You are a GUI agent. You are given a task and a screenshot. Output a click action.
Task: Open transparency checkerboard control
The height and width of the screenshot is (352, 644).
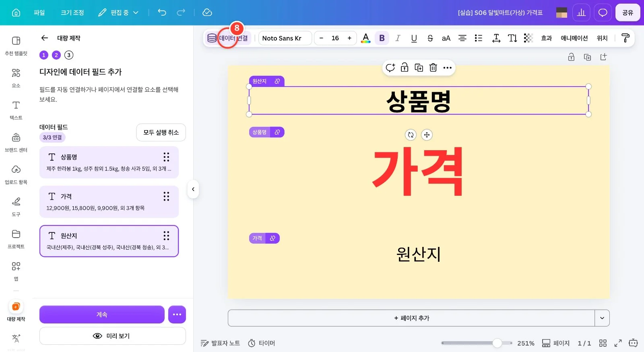coord(528,38)
